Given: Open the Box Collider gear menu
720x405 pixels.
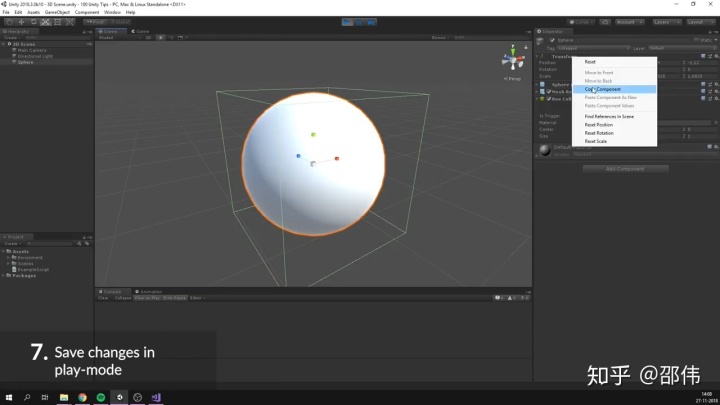Looking at the screenshot, I should [716, 98].
